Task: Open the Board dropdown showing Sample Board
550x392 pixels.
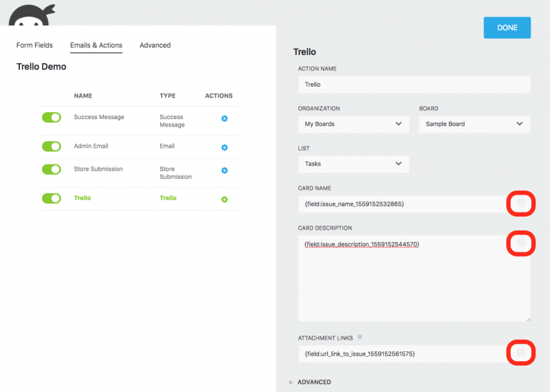Action: click(474, 124)
